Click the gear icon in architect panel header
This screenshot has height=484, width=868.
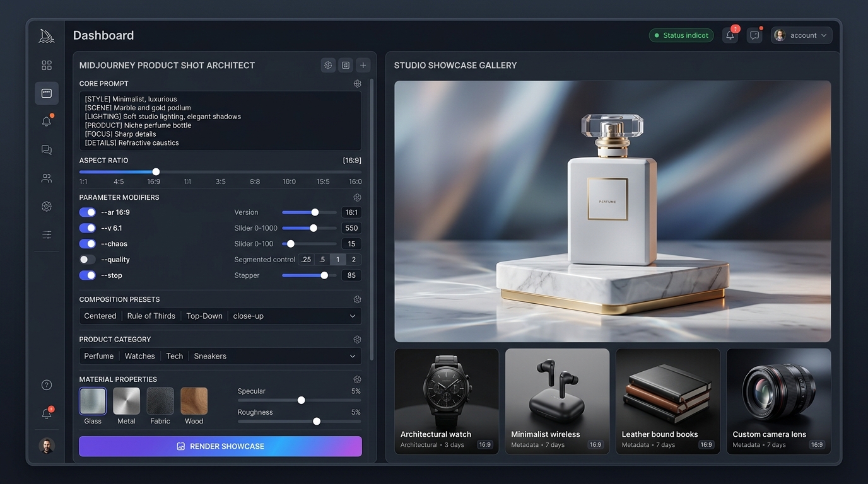click(x=328, y=65)
